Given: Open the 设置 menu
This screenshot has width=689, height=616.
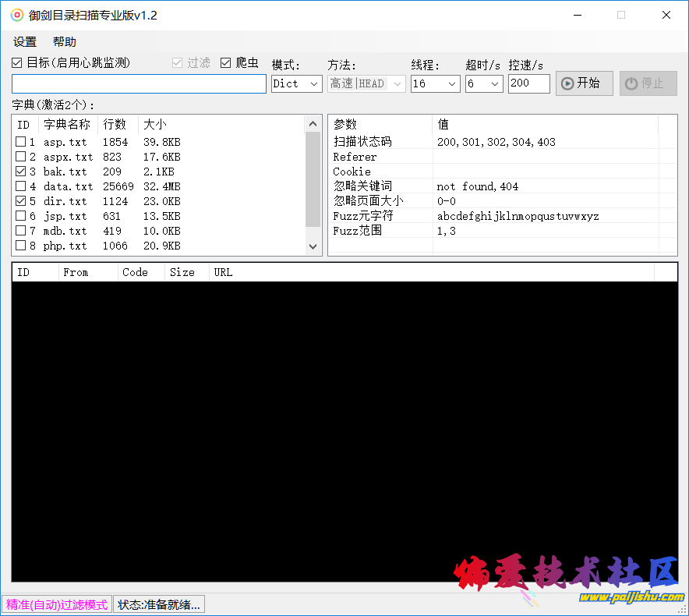Looking at the screenshot, I should pyautogui.click(x=25, y=42).
